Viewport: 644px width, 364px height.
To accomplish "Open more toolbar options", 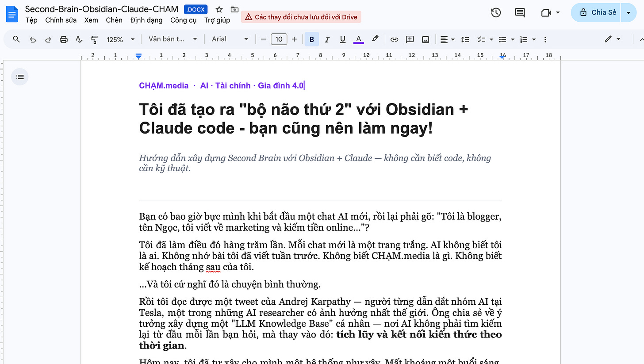I will click(x=545, y=39).
